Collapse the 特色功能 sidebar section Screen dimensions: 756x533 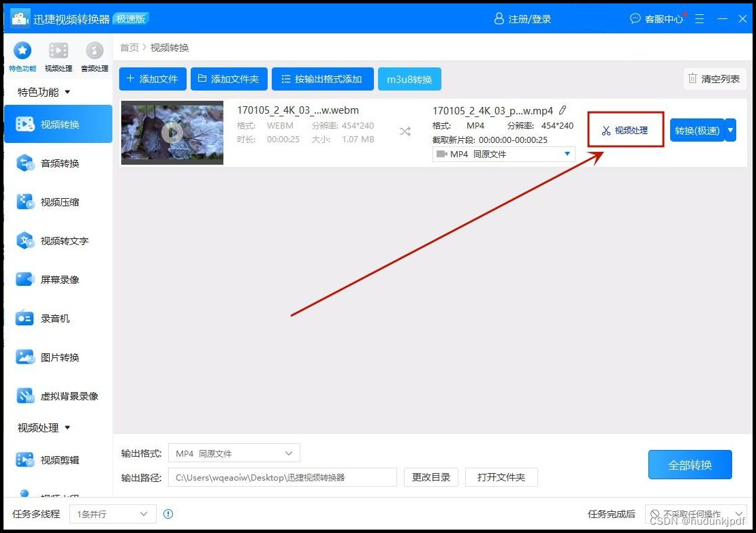coord(44,92)
